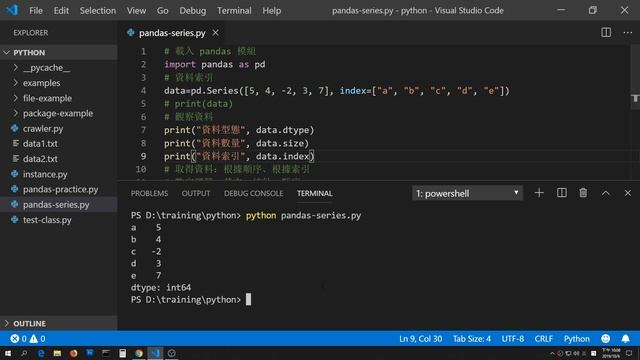Viewport: 640px width, 360px height.
Task: Click Python icon on pandas-series.py tab
Action: [x=131, y=33]
